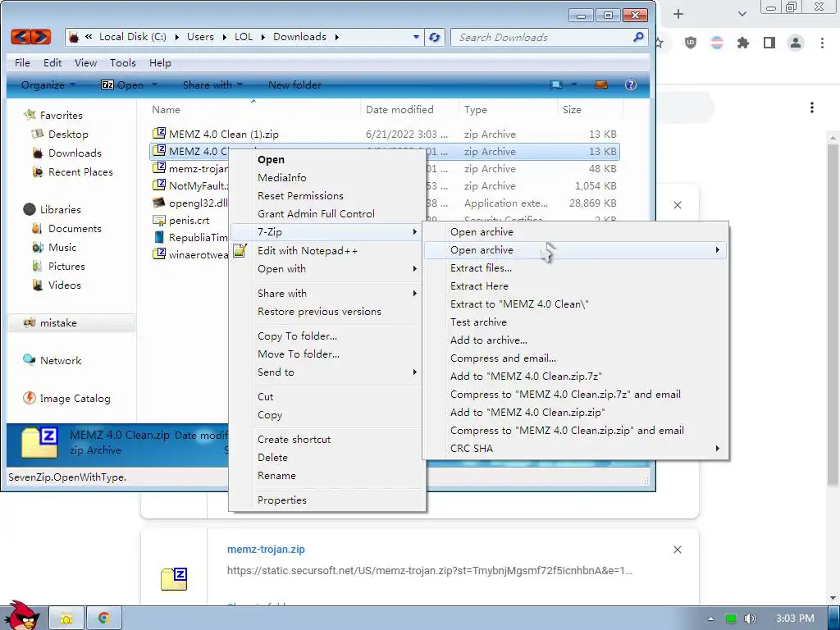Expand the CRC SHA submenu
Viewport: 840px width, 630px height.
[717, 449]
